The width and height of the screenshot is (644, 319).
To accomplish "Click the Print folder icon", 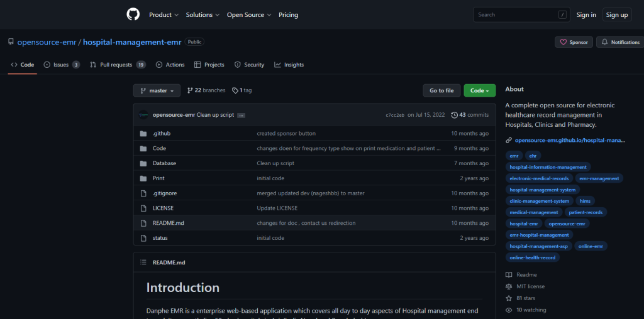I will tap(143, 178).
